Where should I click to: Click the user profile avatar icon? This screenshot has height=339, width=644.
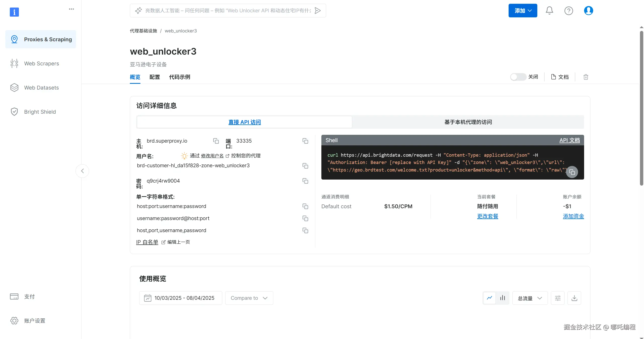pyautogui.click(x=588, y=11)
